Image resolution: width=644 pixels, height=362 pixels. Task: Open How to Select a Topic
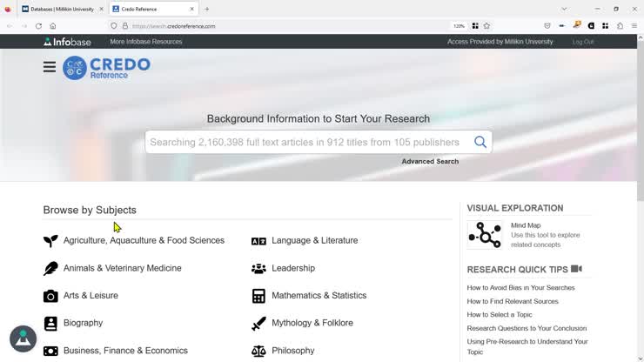point(500,315)
